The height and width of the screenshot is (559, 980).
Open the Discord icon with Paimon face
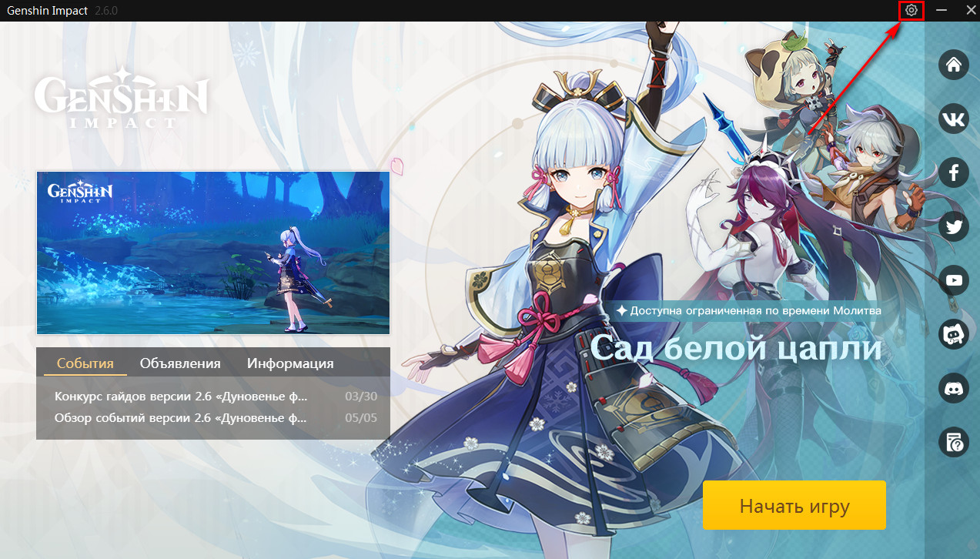point(954,334)
